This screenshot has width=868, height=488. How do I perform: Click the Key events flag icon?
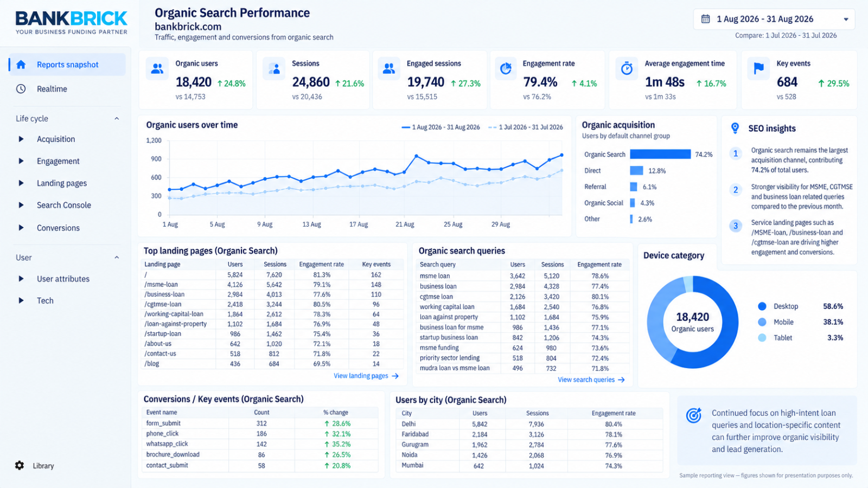coord(758,69)
